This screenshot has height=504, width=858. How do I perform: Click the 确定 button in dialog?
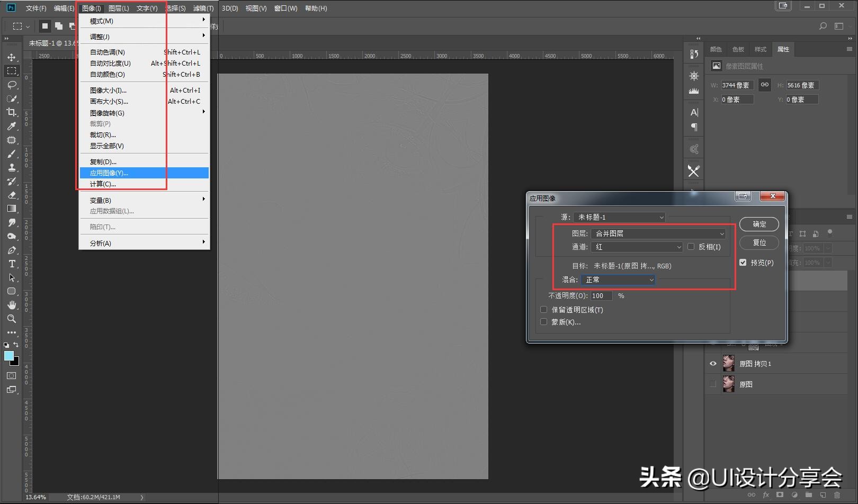coord(758,224)
